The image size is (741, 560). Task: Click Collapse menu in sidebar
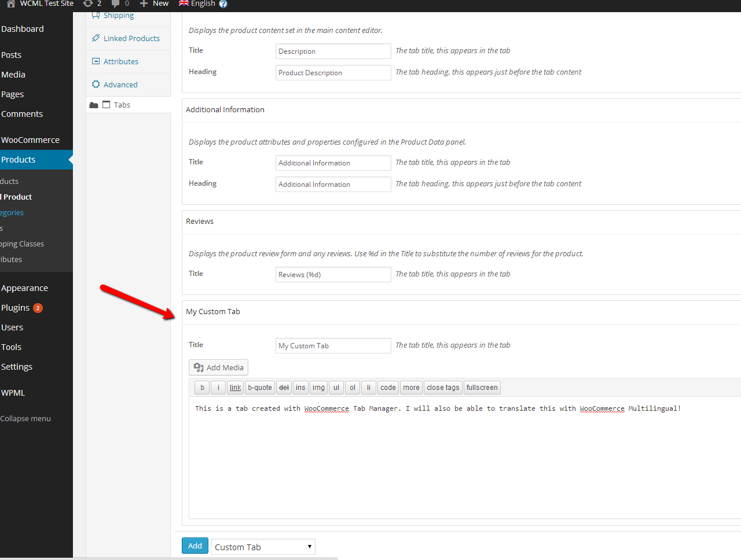25,418
